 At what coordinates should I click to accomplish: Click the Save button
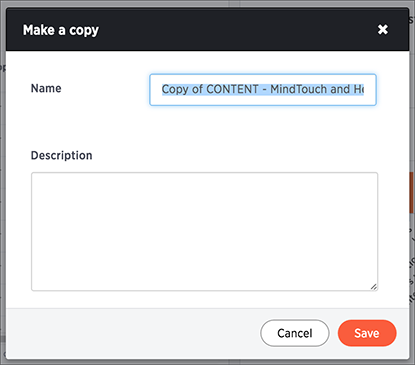[x=367, y=333]
